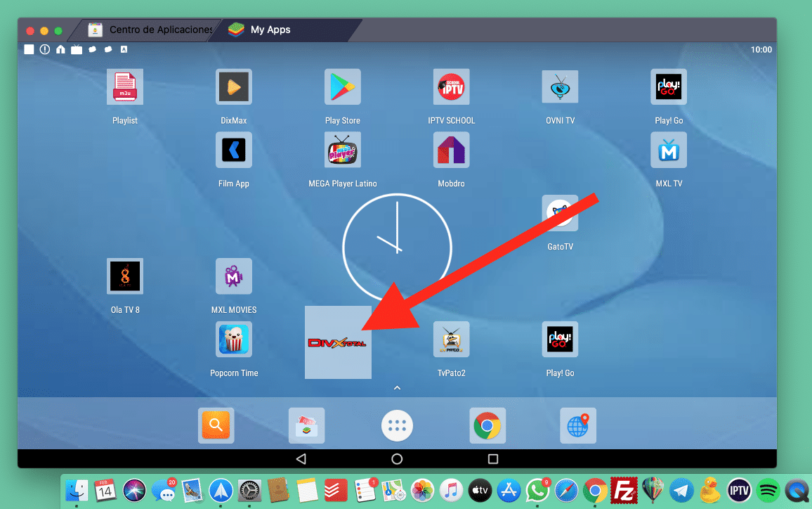Open the IPTV SCHOOL app
812x509 pixels.
[x=451, y=86]
